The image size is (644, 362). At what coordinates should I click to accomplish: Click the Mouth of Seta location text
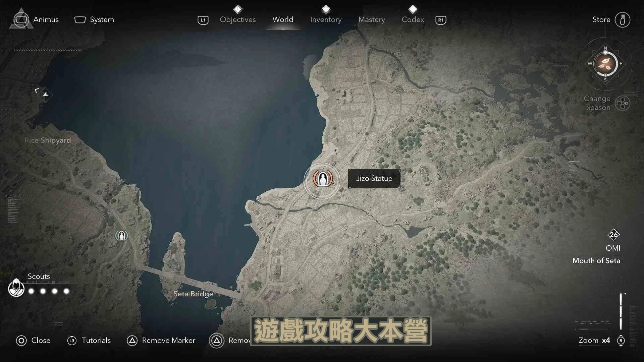596,261
